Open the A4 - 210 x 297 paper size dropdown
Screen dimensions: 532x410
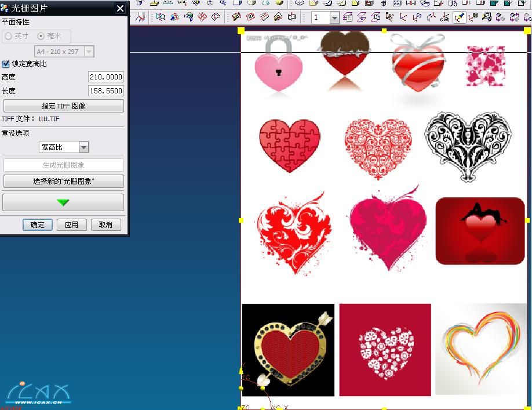(x=89, y=52)
